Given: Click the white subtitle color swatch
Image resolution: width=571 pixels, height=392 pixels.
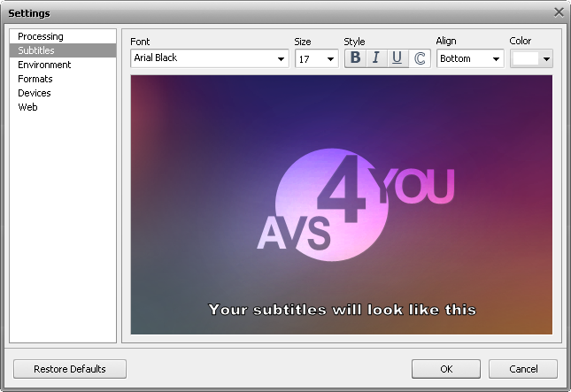Looking at the screenshot, I should pos(526,58).
